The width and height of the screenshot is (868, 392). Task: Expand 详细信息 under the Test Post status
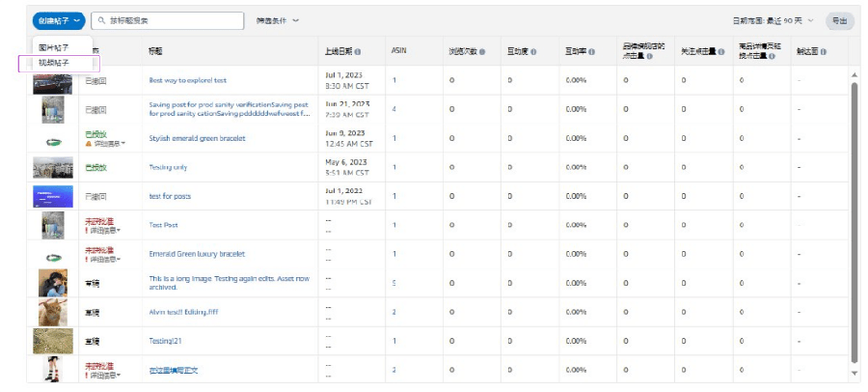(x=106, y=230)
